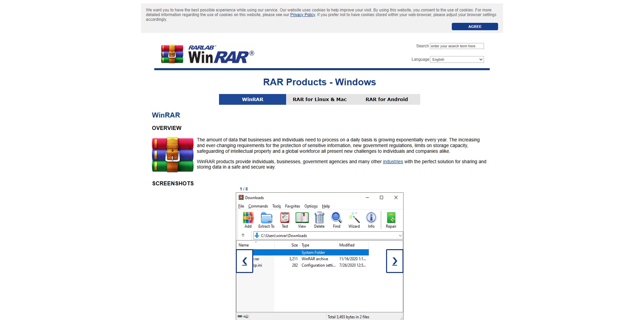This screenshot has height=320, width=644.
Task: Click the AGREE cookie button
Action: [x=475, y=27]
